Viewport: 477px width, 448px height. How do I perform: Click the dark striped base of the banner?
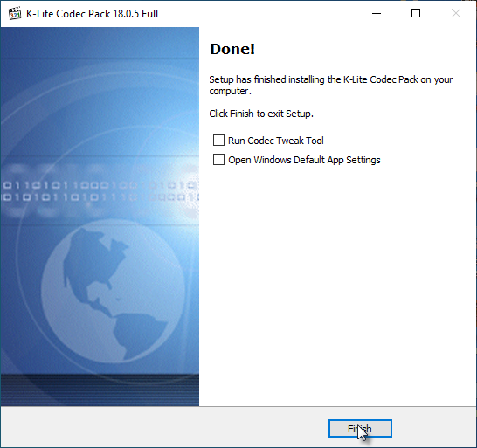100,390
